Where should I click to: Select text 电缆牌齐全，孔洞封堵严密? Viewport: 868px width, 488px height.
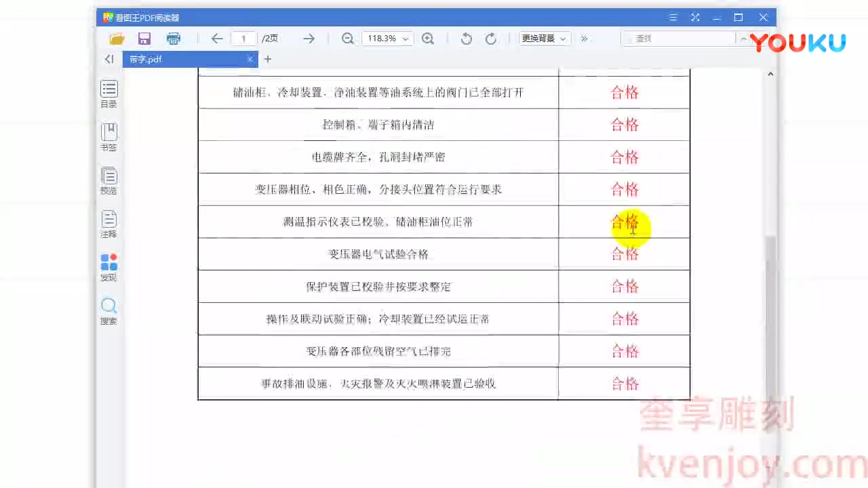(378, 157)
